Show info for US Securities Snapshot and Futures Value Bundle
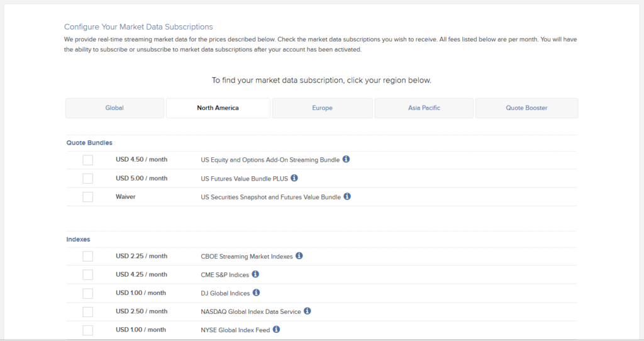The width and height of the screenshot is (644, 341). tap(347, 196)
